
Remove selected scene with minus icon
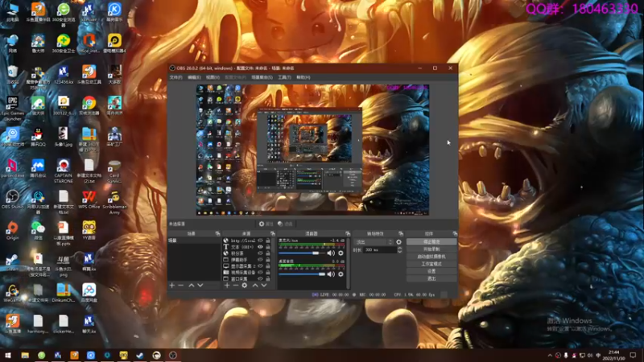tap(181, 286)
